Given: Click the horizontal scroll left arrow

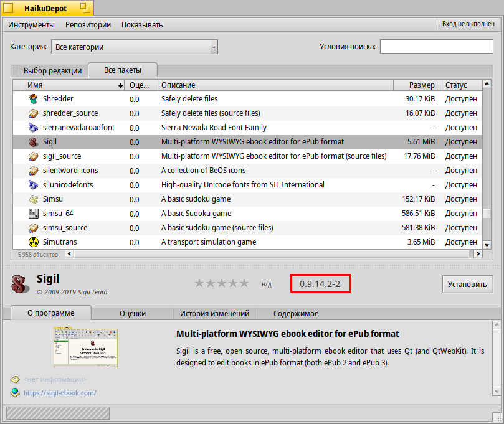Looking at the screenshot, I should point(69,254).
